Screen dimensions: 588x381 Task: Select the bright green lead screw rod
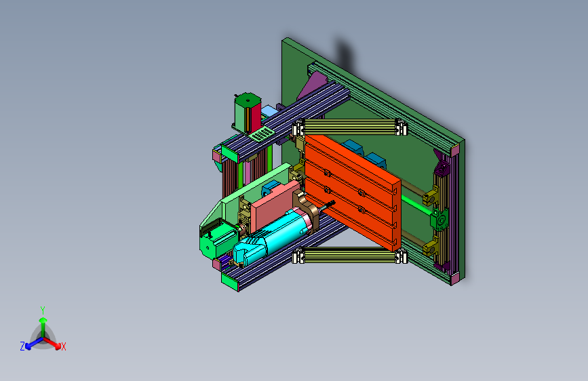pos(416,204)
